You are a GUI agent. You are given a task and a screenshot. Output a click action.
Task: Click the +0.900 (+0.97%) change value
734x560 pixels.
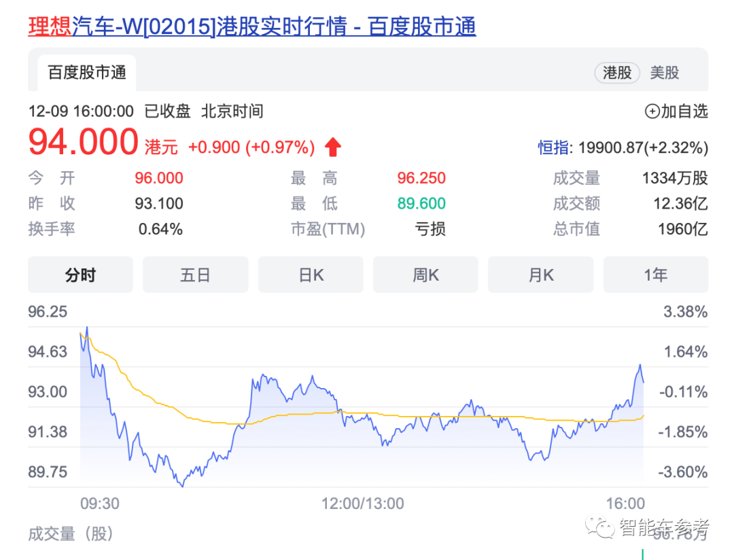pyautogui.click(x=251, y=147)
